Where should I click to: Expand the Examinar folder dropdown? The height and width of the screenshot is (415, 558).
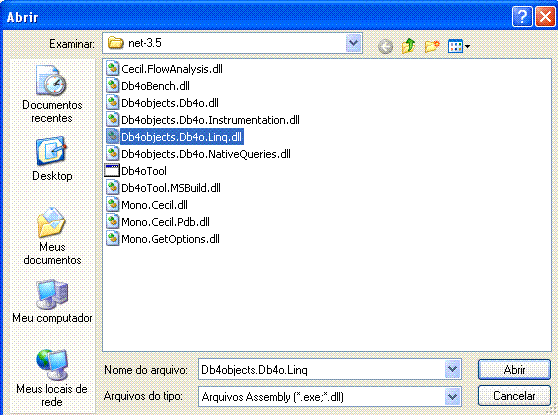(x=353, y=43)
